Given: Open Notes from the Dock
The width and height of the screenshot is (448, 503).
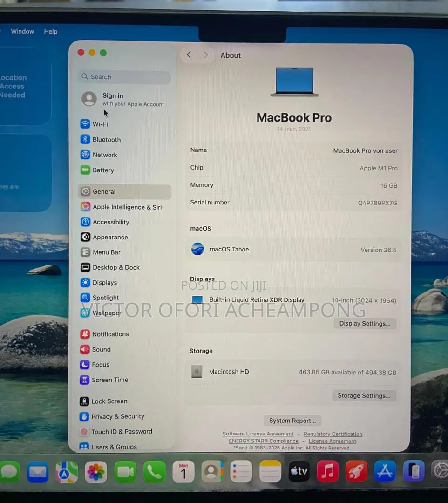Looking at the screenshot, I should 270,471.
